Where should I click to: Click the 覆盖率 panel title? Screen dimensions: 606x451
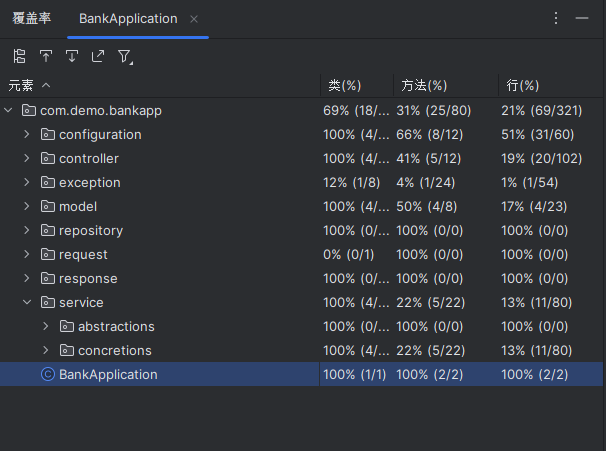pyautogui.click(x=32, y=18)
